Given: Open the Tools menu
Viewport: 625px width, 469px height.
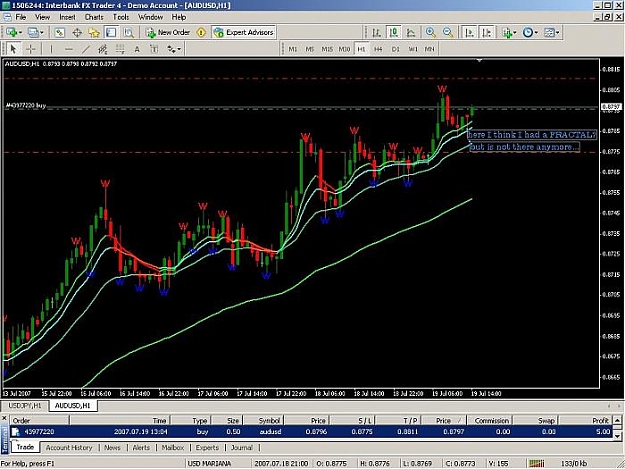Looking at the screenshot, I should 121,17.
